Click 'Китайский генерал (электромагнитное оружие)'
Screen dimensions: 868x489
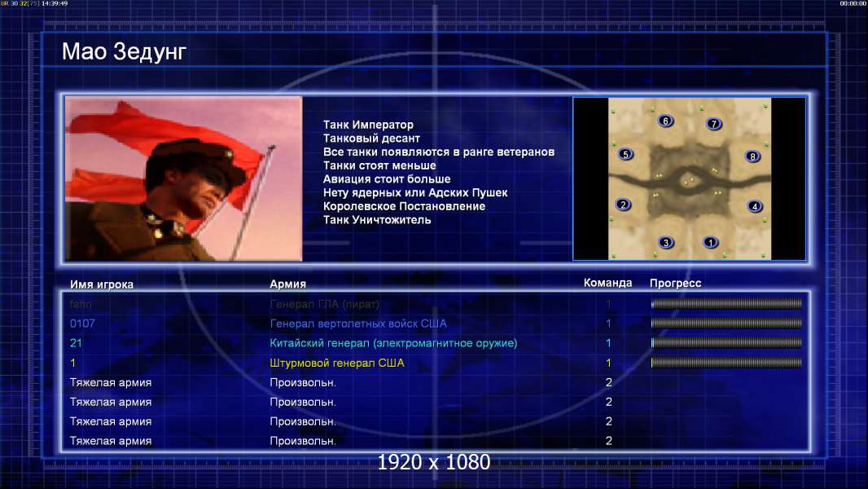click(393, 343)
